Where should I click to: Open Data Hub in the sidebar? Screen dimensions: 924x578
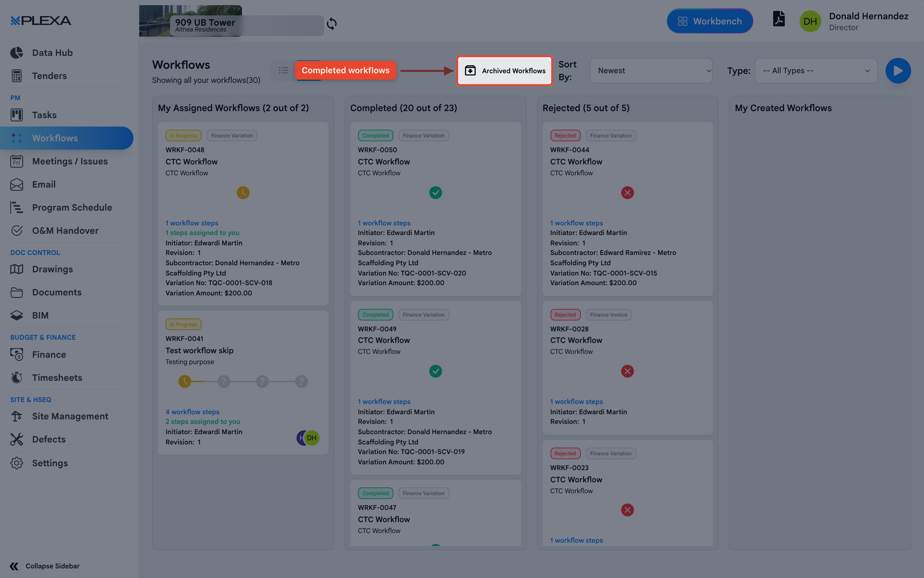(x=52, y=53)
